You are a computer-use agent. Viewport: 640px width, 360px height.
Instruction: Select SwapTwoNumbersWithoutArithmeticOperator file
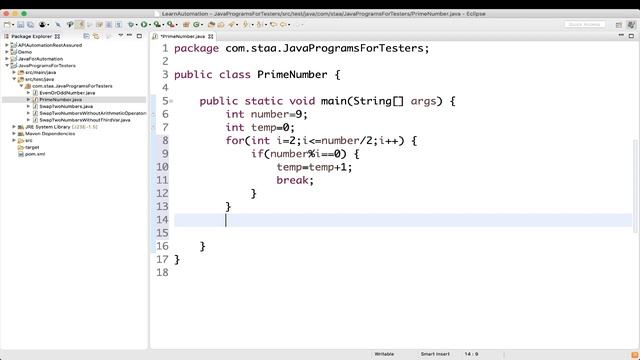(92, 113)
